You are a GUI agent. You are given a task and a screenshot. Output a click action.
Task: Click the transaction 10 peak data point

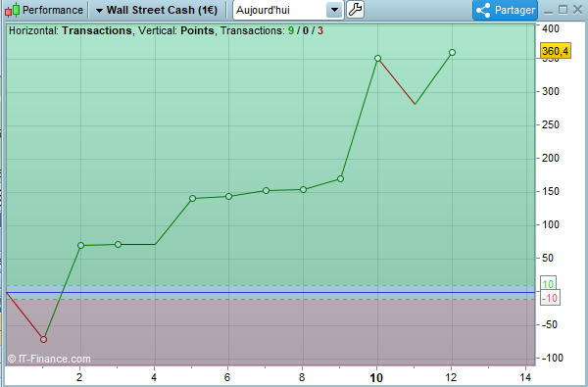(x=377, y=58)
